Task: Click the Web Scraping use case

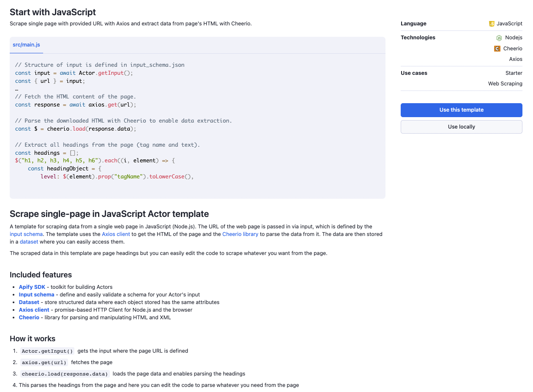Action: pos(505,83)
